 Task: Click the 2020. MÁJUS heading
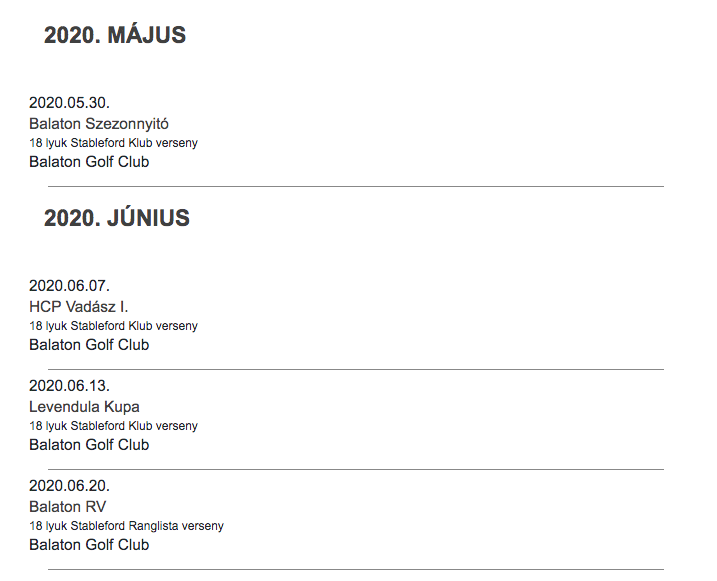coord(115,35)
